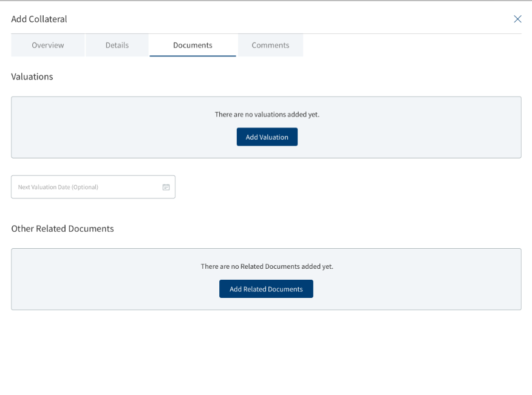532x395 pixels.
Task: Click the no Related Documents added message
Action: [x=267, y=266]
